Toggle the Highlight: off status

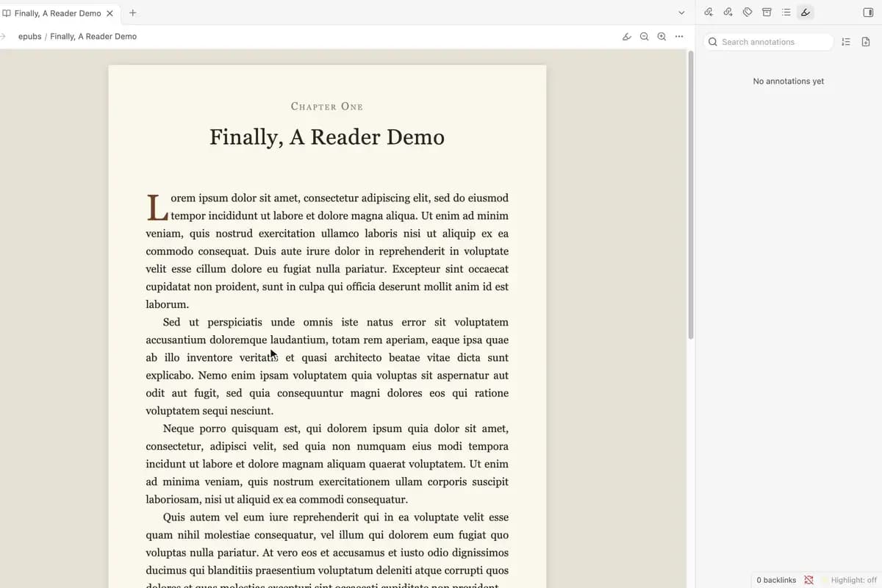pos(853,580)
